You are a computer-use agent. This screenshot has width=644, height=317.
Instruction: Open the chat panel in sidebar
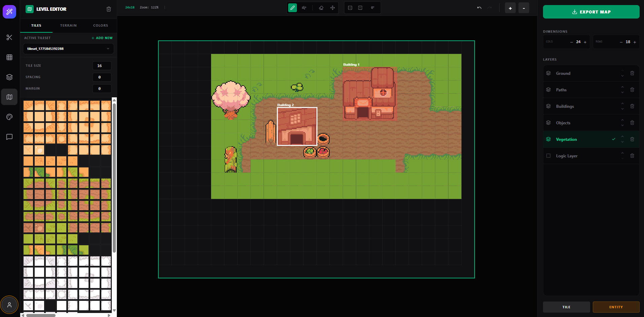(x=9, y=137)
